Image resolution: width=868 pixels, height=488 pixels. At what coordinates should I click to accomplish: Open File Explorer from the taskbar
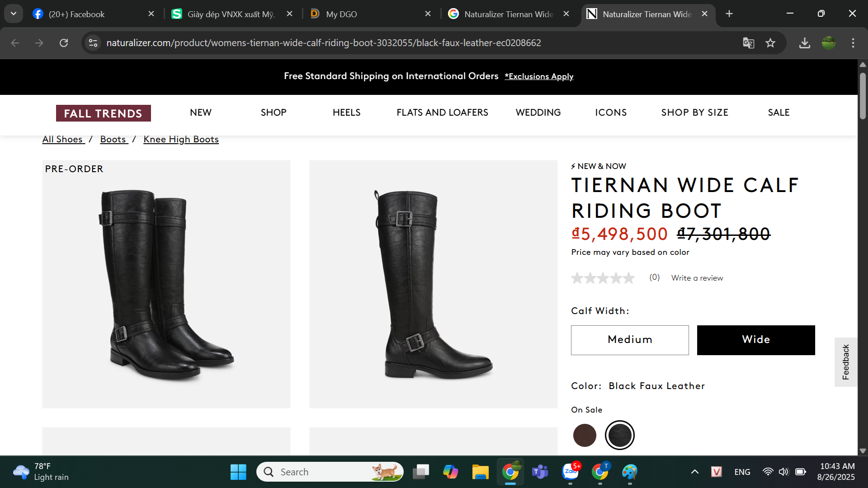point(480,472)
